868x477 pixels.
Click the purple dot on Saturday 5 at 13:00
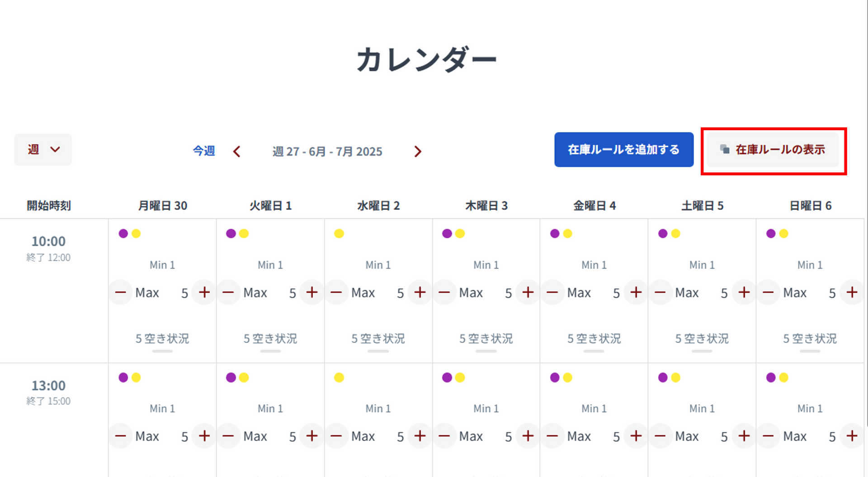coord(663,378)
